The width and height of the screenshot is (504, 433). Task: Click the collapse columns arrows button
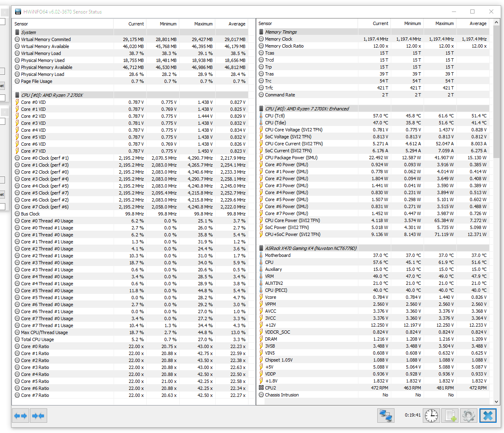point(39,416)
